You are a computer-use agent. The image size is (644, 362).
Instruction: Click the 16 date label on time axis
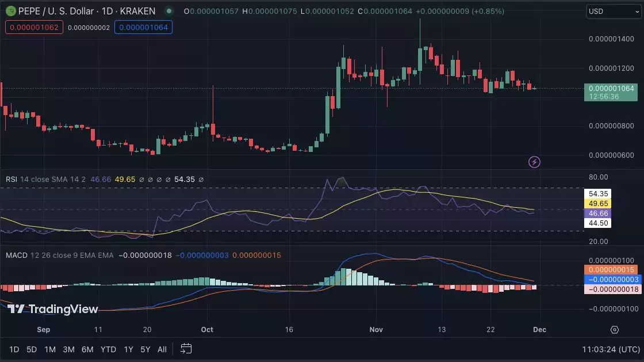pos(289,330)
